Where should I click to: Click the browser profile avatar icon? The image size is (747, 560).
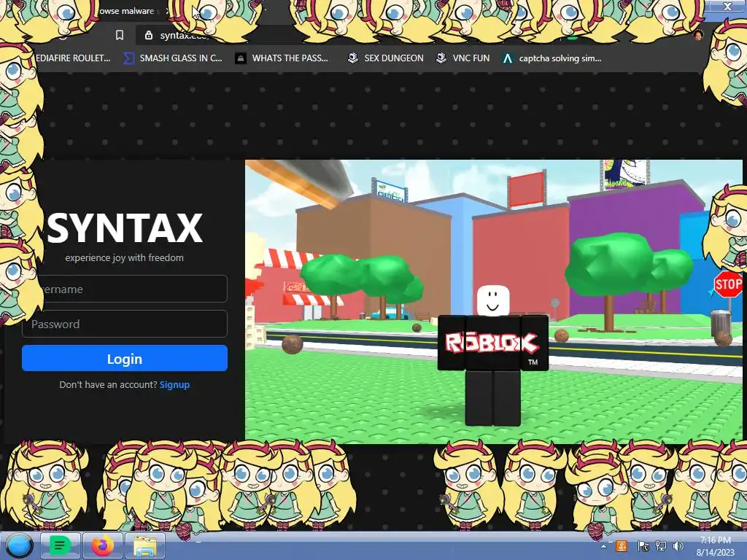coord(698,35)
